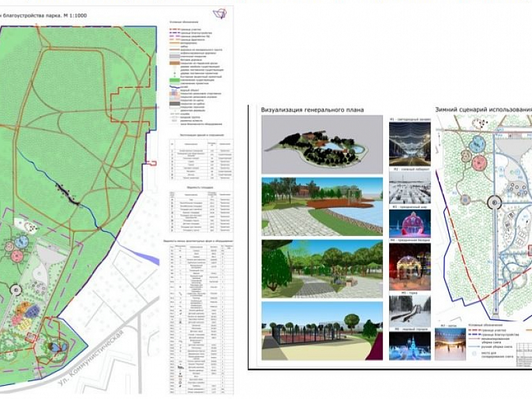Click the 'Зимний сценарий использования' heading
This screenshot has height=399, width=532.
[x=483, y=110]
